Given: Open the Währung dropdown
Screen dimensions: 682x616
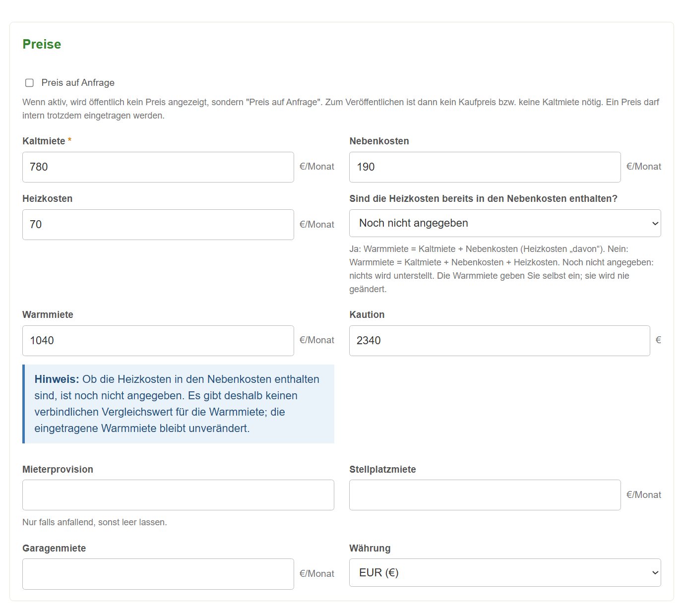Looking at the screenshot, I should tap(505, 572).
